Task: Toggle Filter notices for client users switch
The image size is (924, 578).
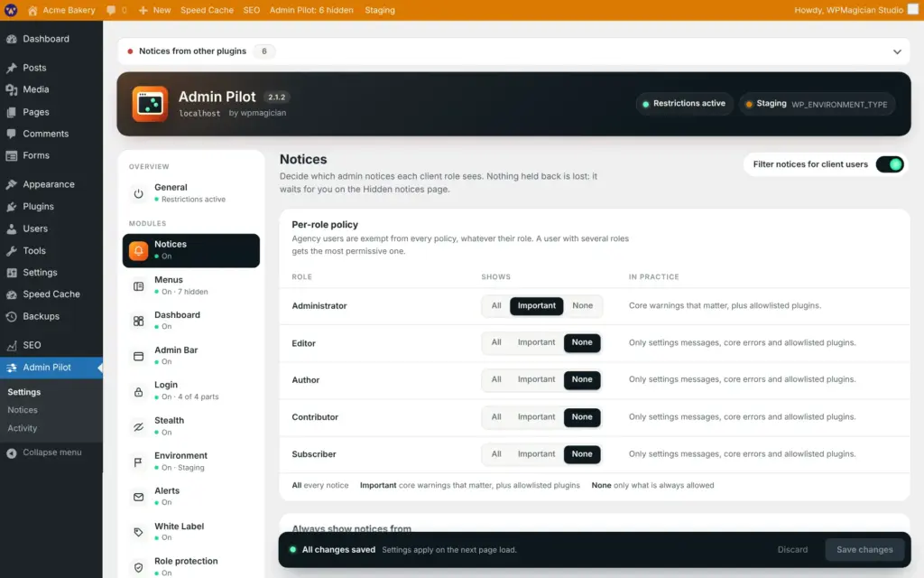Action: (890, 164)
